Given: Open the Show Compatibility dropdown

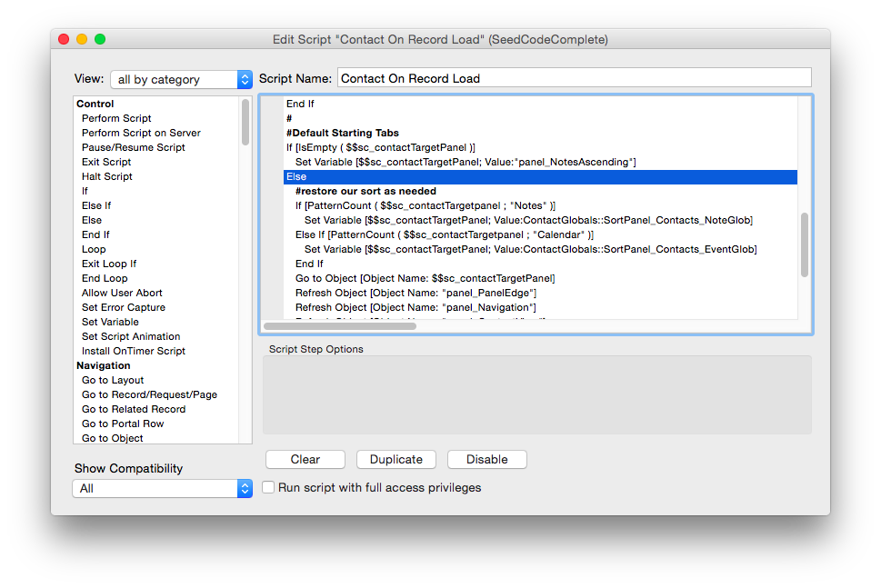Looking at the screenshot, I should tap(162, 489).
